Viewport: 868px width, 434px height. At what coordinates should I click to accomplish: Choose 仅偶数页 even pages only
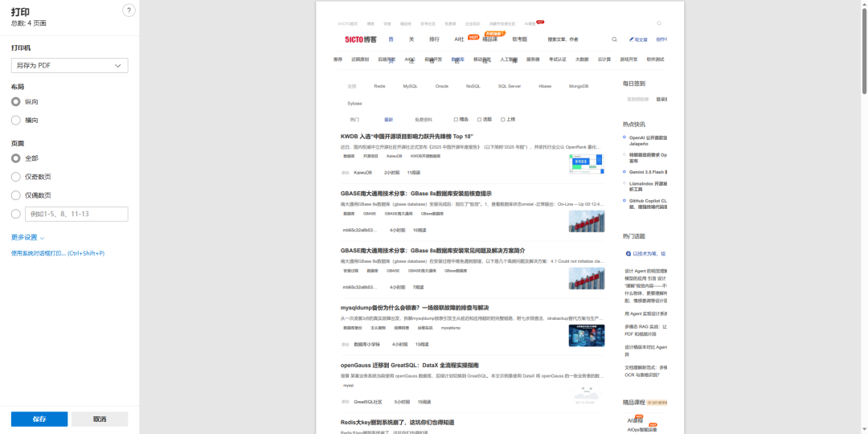(15, 195)
